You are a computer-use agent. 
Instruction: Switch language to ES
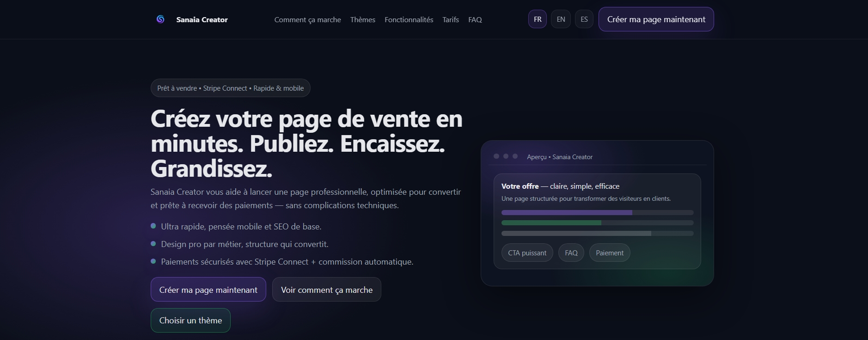coord(584,19)
